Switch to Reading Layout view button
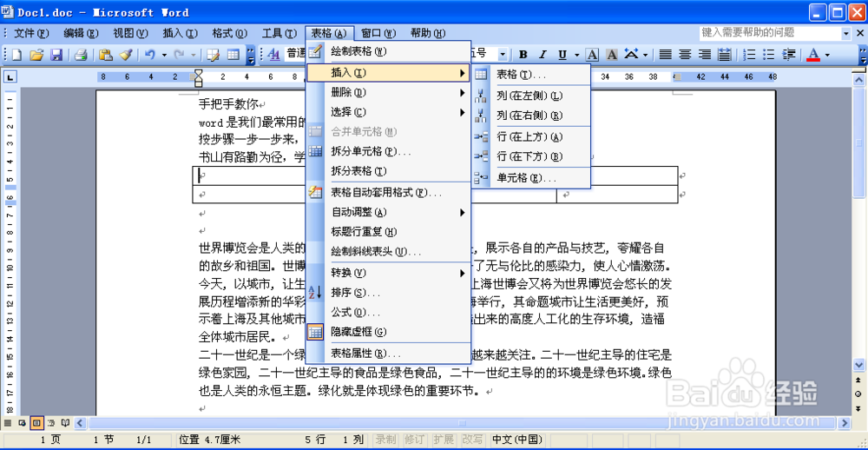The width and height of the screenshot is (868, 450). [x=65, y=423]
